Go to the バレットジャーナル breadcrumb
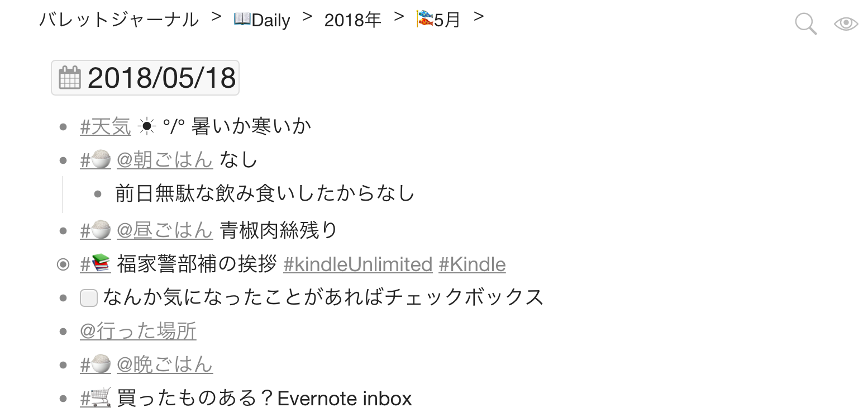Screen dimensions: 868x412 click(x=118, y=20)
